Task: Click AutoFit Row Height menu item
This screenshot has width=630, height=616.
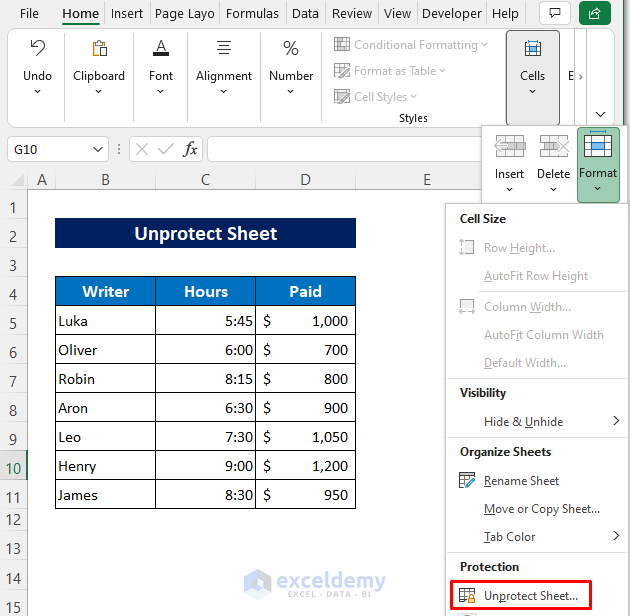Action: point(536,276)
